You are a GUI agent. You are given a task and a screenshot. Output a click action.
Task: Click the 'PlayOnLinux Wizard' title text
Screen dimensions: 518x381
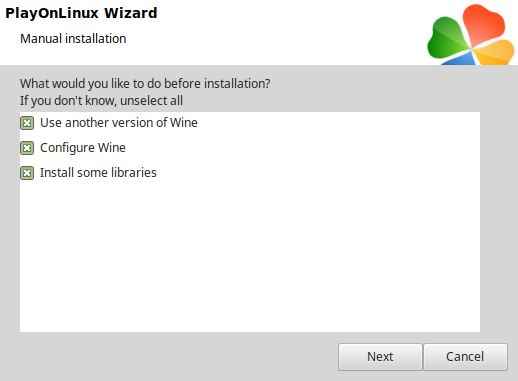pyautogui.click(x=81, y=13)
